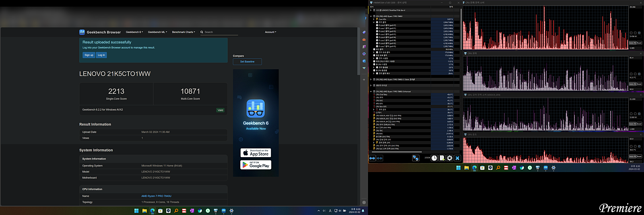Click HWiNFO network computers icon
This screenshot has height=215, width=644.
pos(416,158)
